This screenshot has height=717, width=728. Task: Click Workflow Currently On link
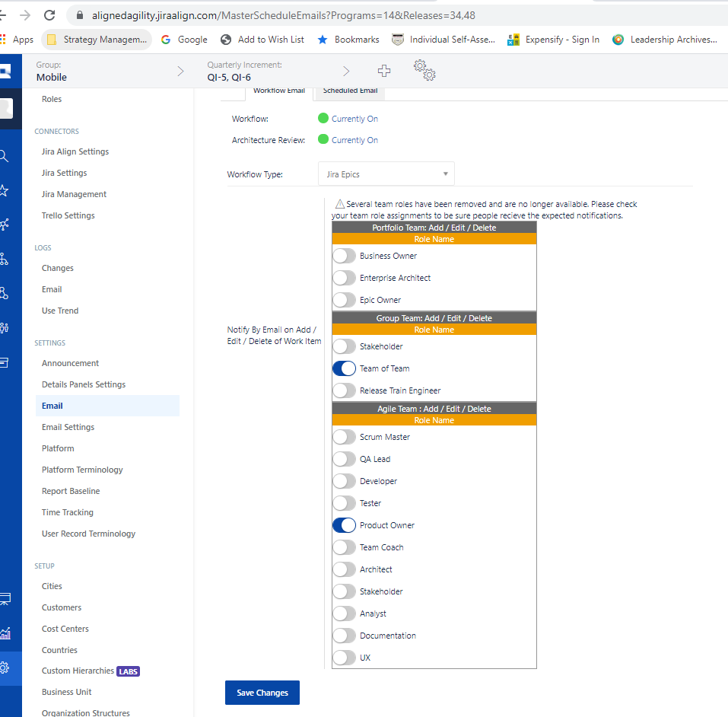pyautogui.click(x=354, y=119)
